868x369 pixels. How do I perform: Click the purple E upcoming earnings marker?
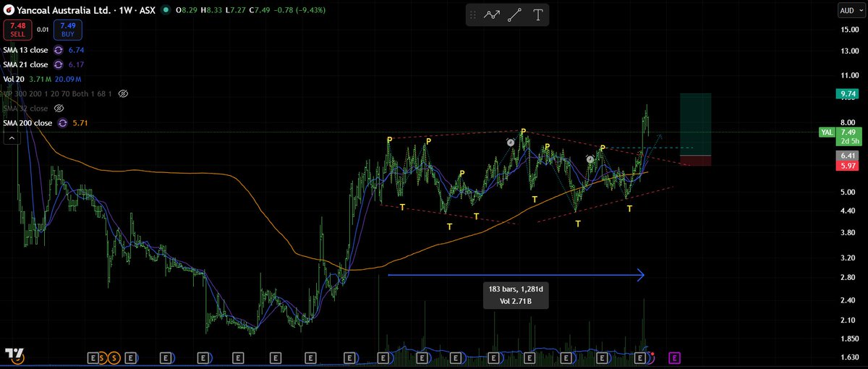[x=674, y=357]
